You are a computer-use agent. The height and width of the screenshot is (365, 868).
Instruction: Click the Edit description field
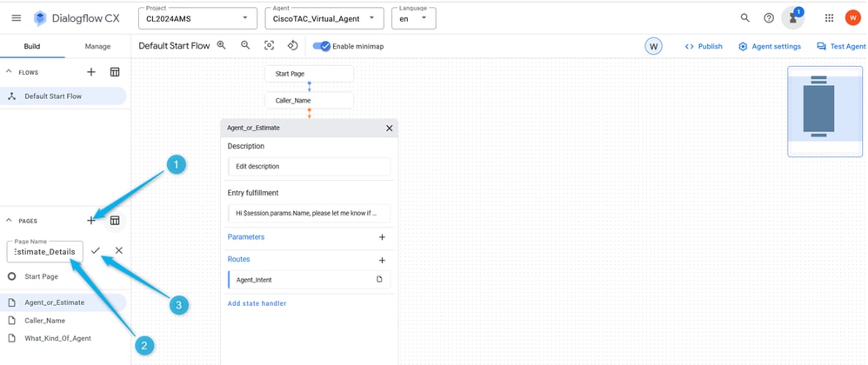click(309, 166)
